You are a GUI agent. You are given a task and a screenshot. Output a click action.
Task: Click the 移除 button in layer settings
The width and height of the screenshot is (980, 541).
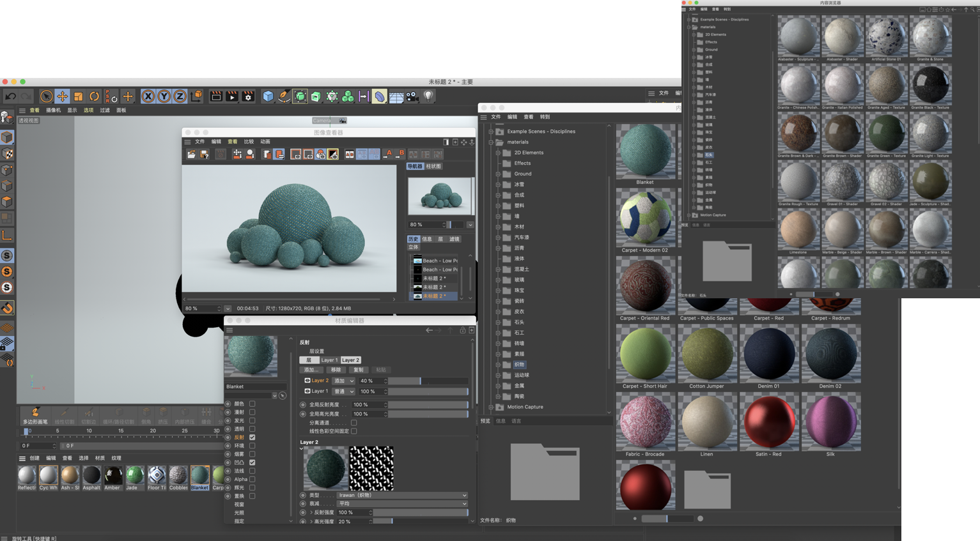pos(336,370)
